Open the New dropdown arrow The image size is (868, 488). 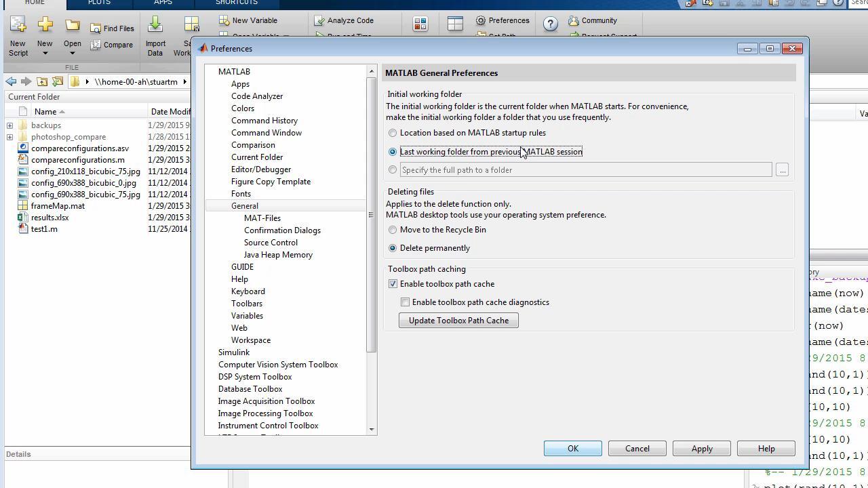click(45, 53)
